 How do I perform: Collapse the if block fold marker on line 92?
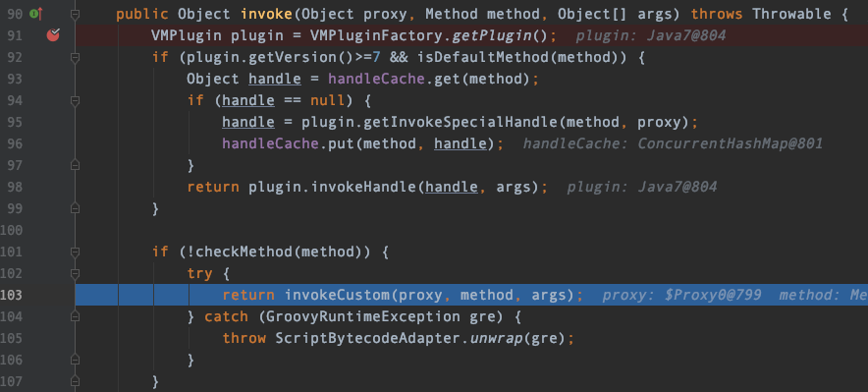coord(76,58)
